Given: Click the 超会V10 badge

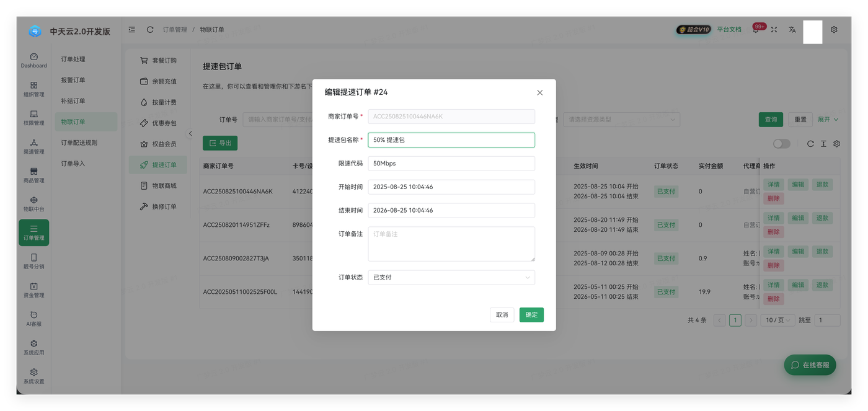Looking at the screenshot, I should click(x=693, y=30).
